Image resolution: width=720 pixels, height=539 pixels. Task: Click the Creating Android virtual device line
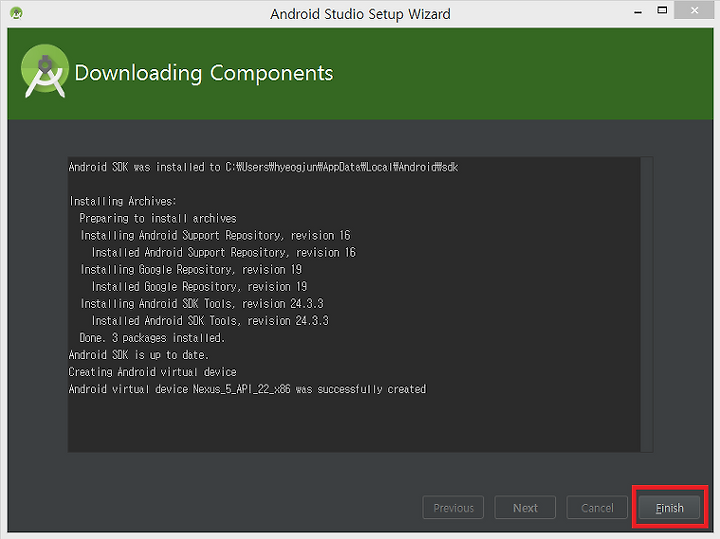coord(152,372)
